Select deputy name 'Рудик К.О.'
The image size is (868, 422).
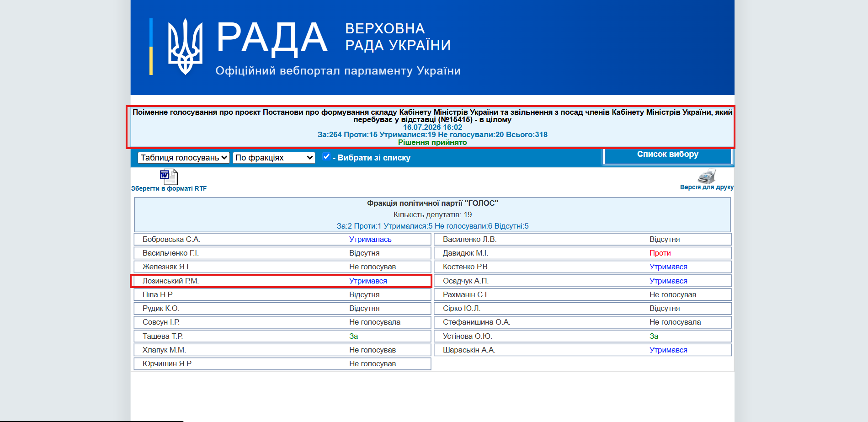click(161, 309)
